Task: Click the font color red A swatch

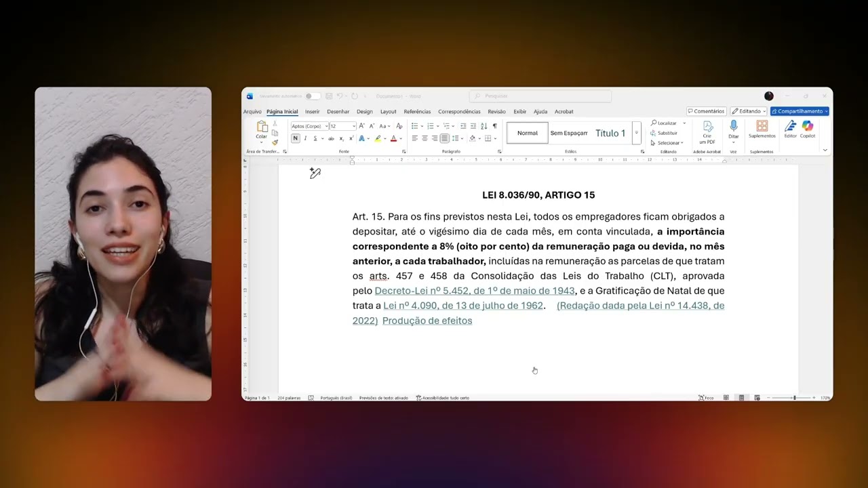Action: (393, 138)
